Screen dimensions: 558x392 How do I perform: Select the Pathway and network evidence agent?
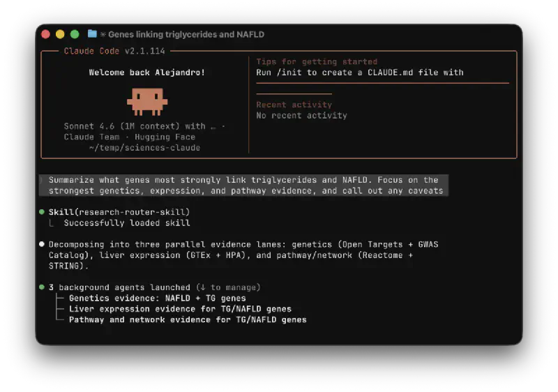pos(187,319)
